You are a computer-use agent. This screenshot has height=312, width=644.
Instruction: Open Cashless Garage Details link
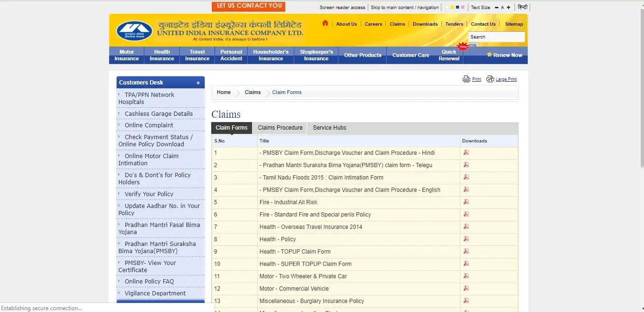click(159, 114)
